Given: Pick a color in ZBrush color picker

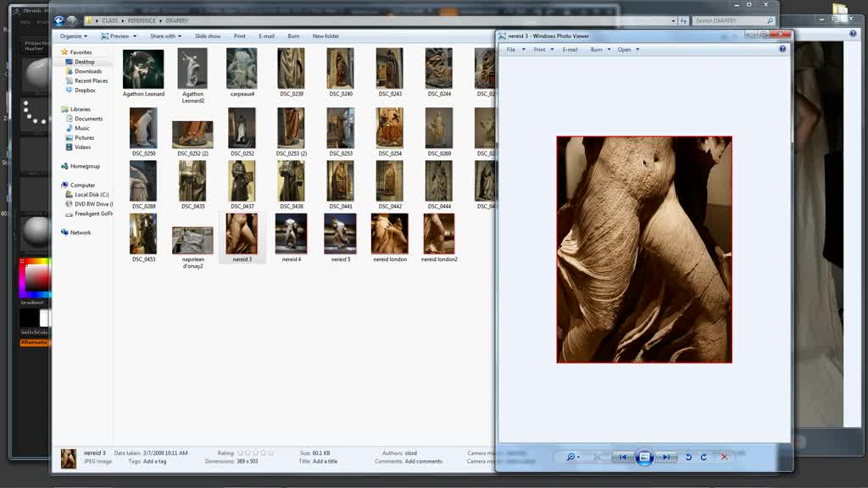Looking at the screenshot, I should [x=36, y=278].
